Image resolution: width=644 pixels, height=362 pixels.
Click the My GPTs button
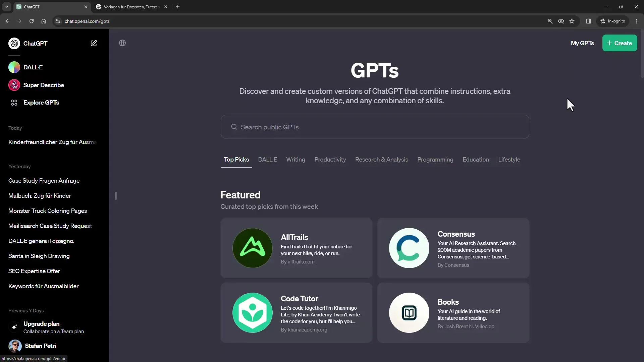[583, 43]
